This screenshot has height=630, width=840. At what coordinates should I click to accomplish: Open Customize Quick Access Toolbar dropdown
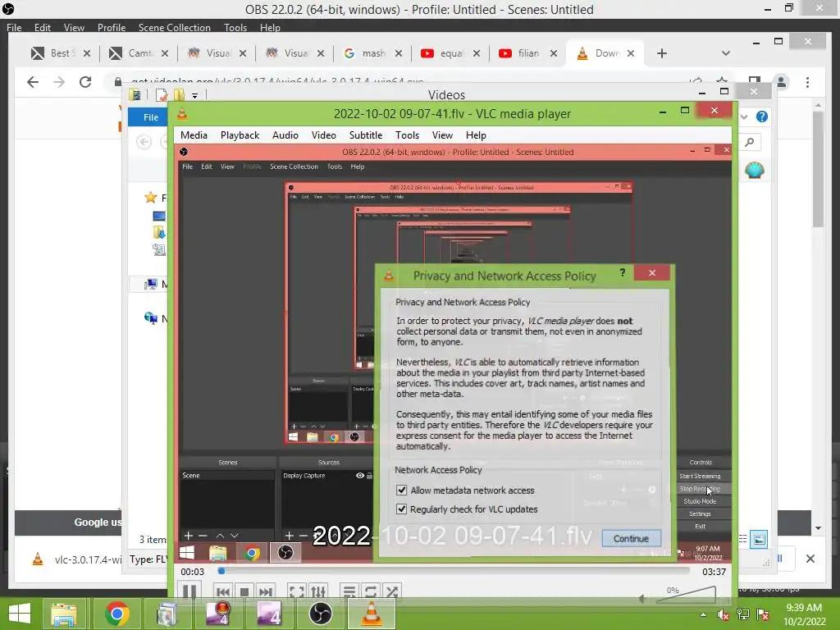click(194, 96)
